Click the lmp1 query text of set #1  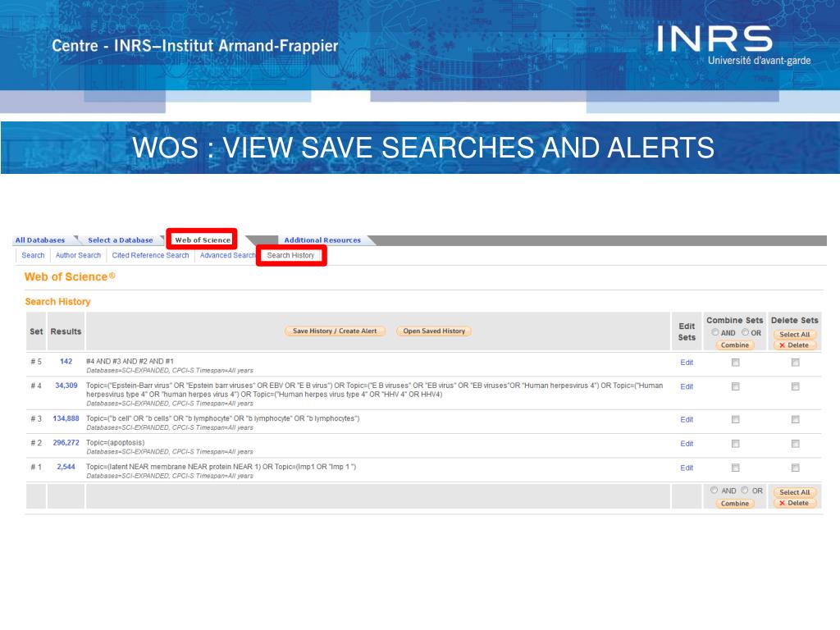tap(221, 467)
